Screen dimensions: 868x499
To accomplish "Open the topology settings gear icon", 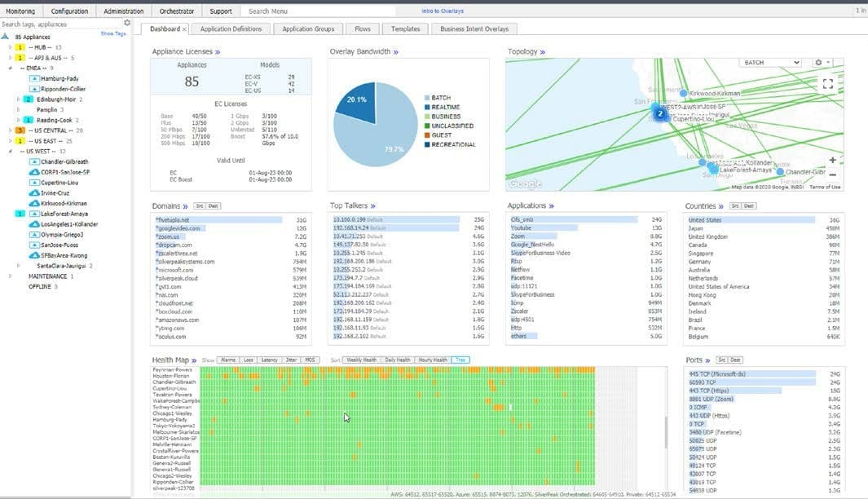I will (818, 61).
